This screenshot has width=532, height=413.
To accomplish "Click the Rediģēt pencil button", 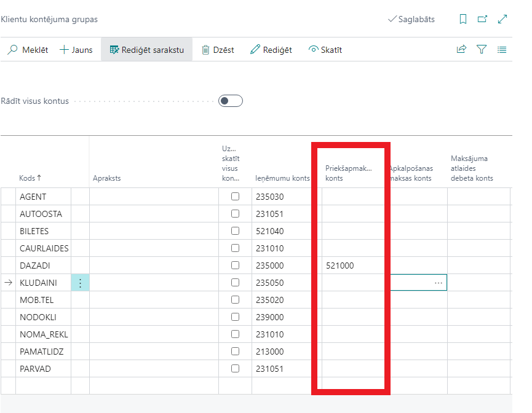I will (x=271, y=50).
